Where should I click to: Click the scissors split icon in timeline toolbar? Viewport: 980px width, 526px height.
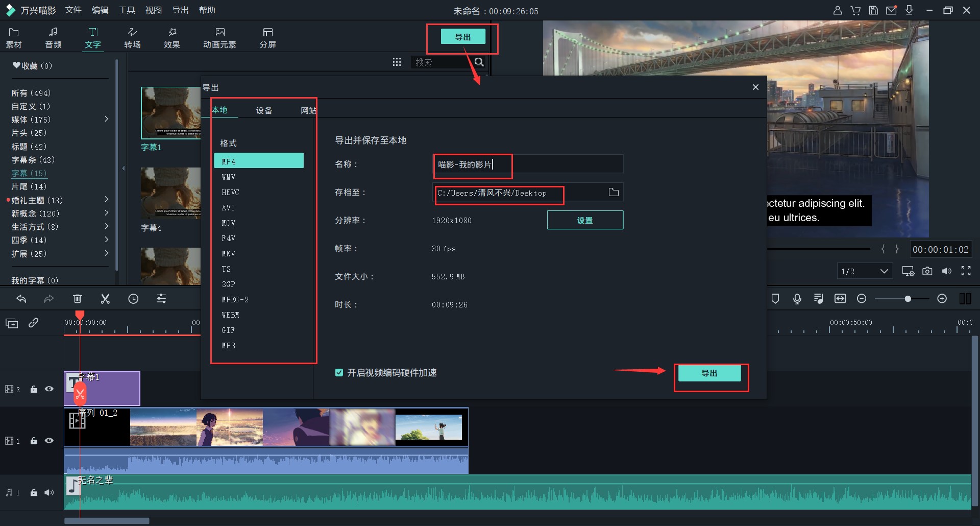(105, 299)
